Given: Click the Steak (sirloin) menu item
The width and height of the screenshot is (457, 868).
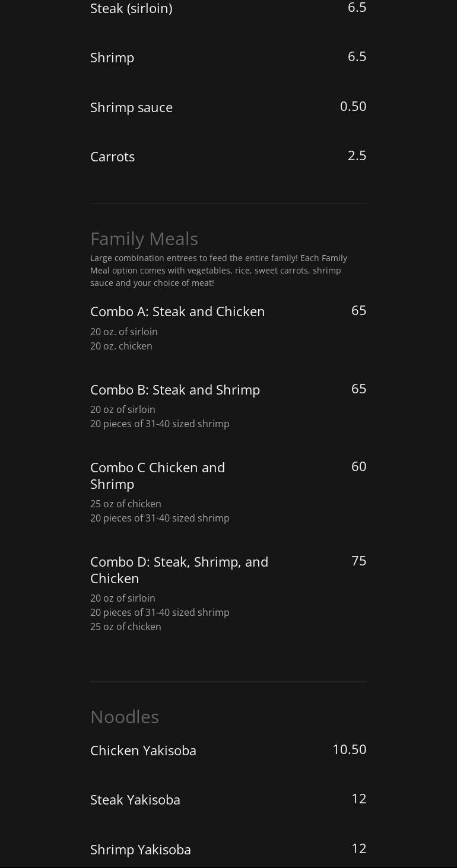Looking at the screenshot, I should [131, 8].
